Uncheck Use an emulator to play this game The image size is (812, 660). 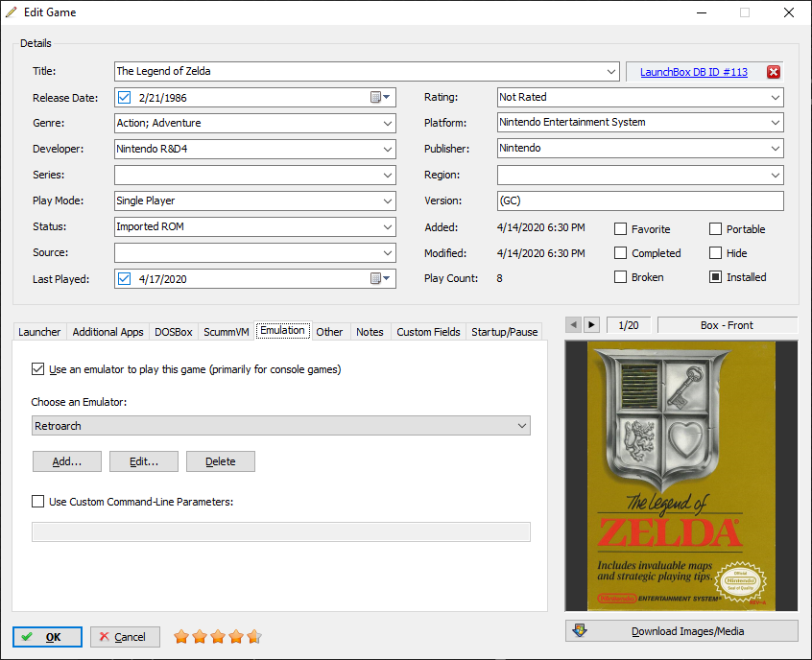click(37, 369)
